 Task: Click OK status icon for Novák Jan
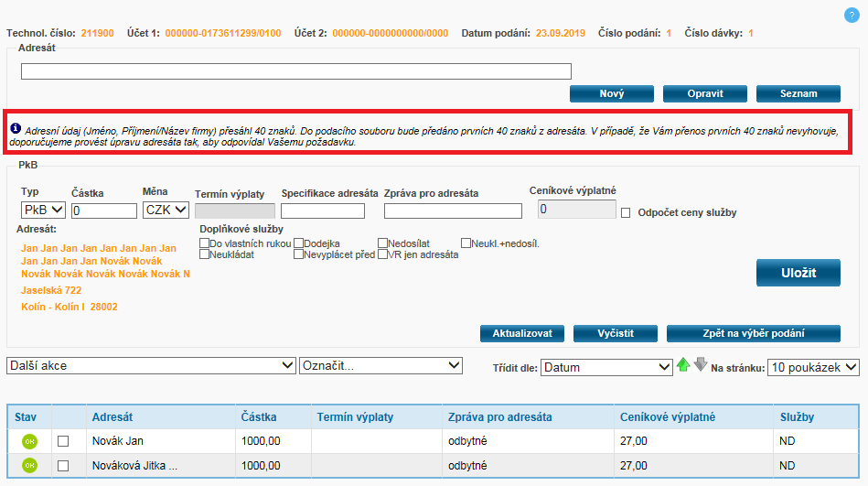coord(29,441)
